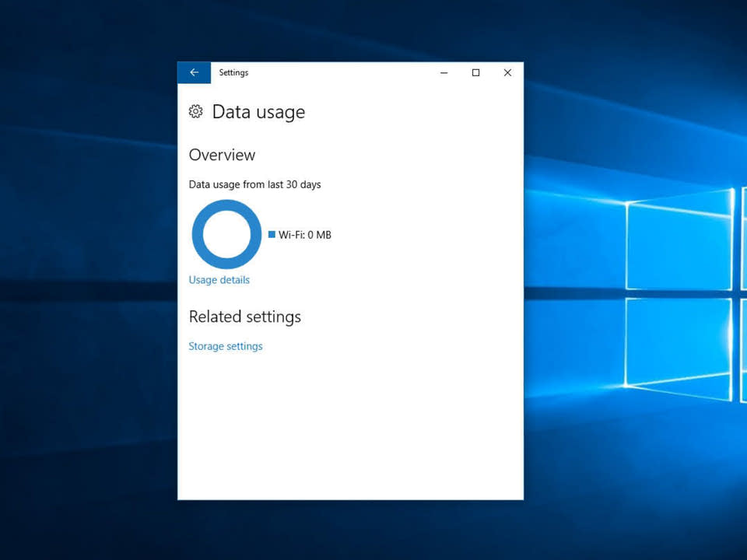Click the Related settings heading
This screenshot has width=747, height=560.
244,317
